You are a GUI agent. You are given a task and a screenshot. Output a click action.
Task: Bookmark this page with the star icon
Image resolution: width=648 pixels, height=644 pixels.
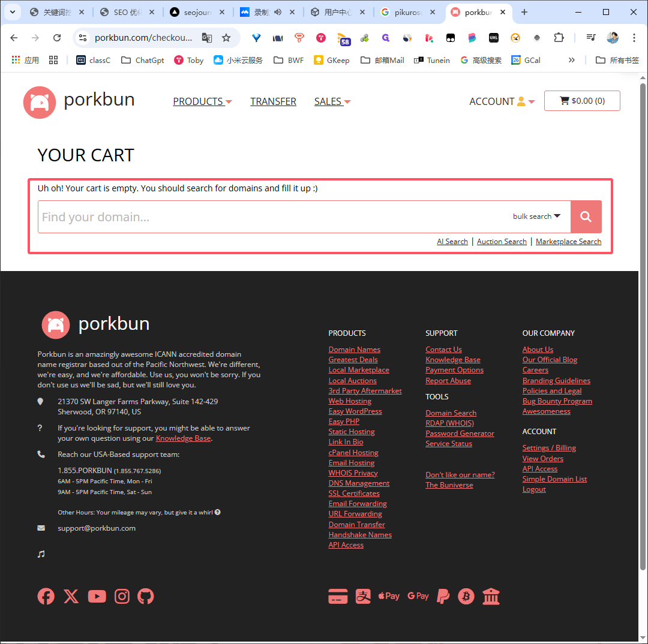226,38
